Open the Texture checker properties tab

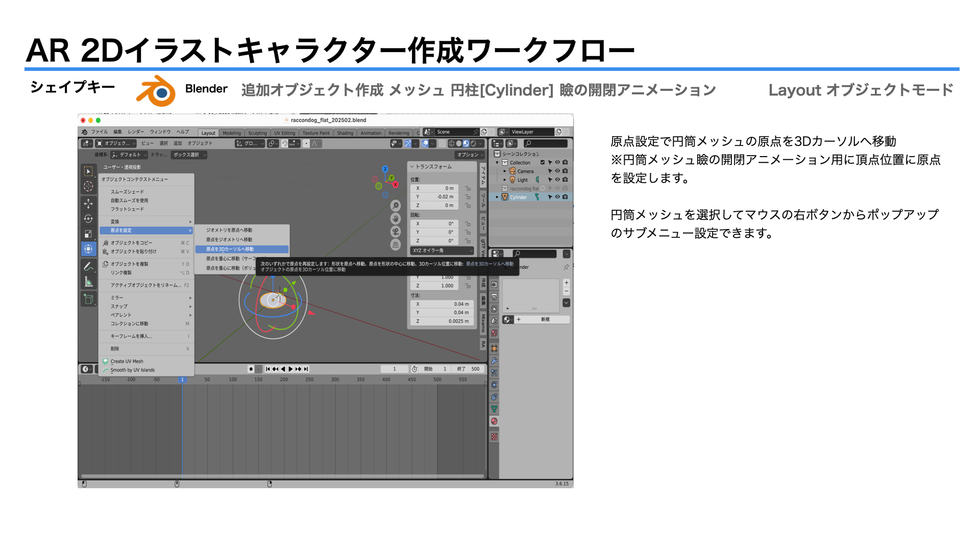[494, 437]
